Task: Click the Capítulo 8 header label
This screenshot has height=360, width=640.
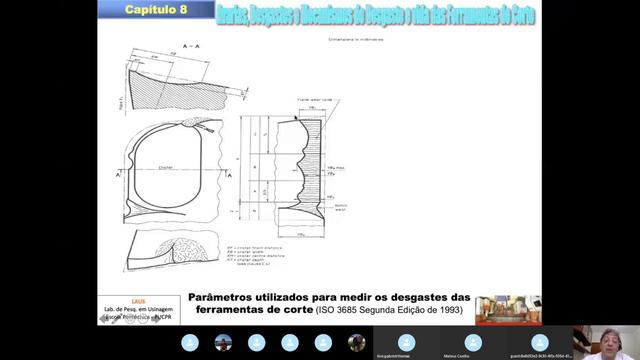Action: coord(156,9)
